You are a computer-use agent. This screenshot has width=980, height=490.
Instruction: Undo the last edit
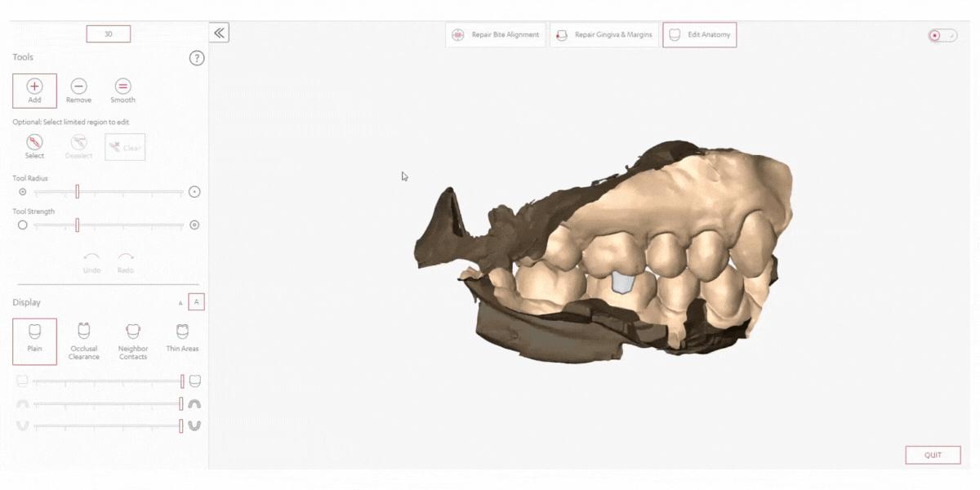coord(91,262)
